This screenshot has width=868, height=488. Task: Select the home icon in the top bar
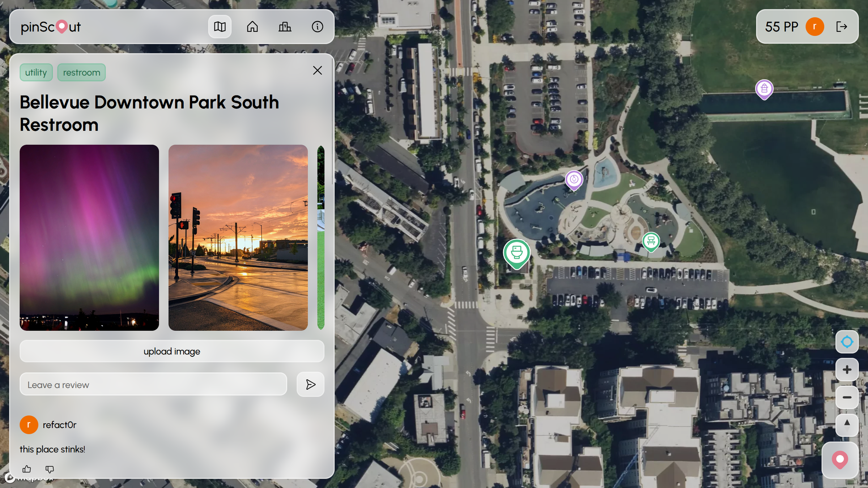click(252, 26)
